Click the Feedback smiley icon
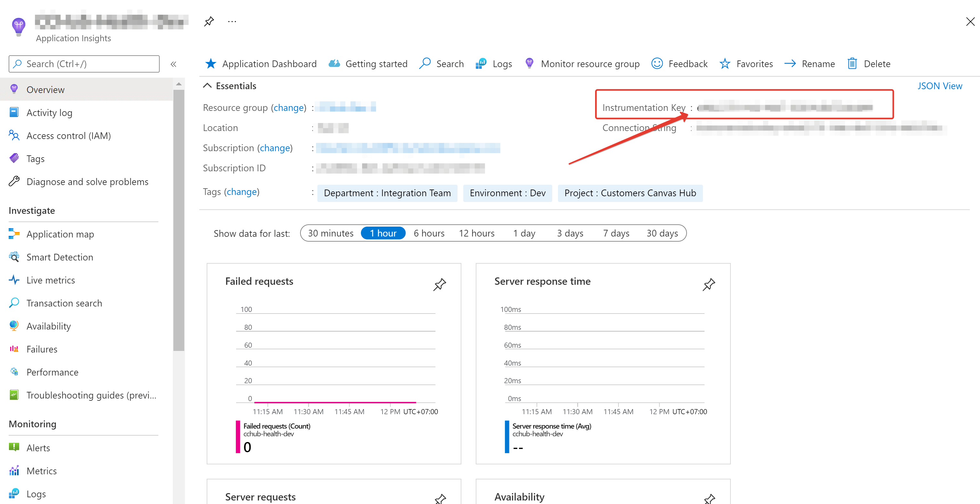 click(x=657, y=64)
